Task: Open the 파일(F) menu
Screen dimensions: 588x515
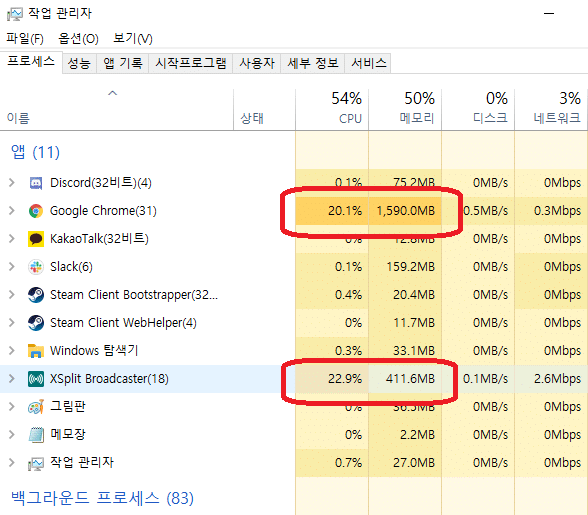Action: click(x=25, y=38)
